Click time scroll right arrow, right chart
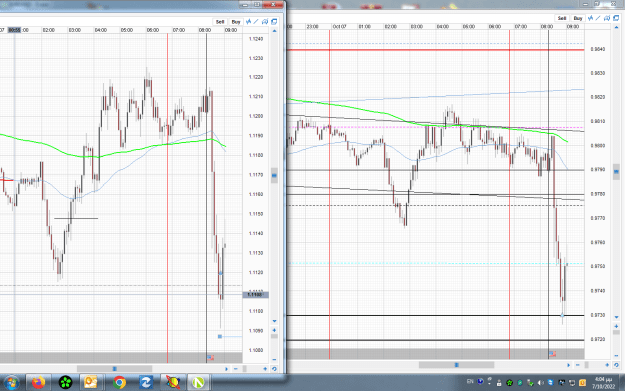This screenshot has width=625, height=391. click(x=568, y=365)
